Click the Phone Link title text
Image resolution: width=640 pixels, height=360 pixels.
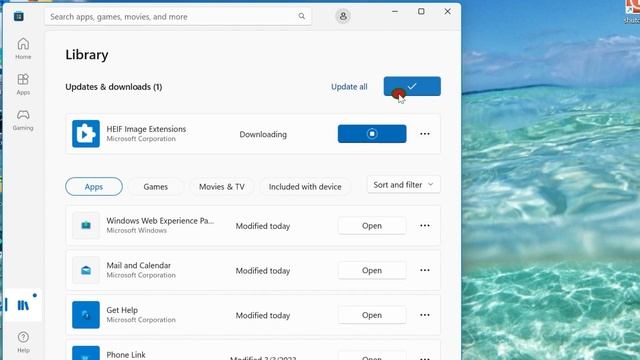126,355
